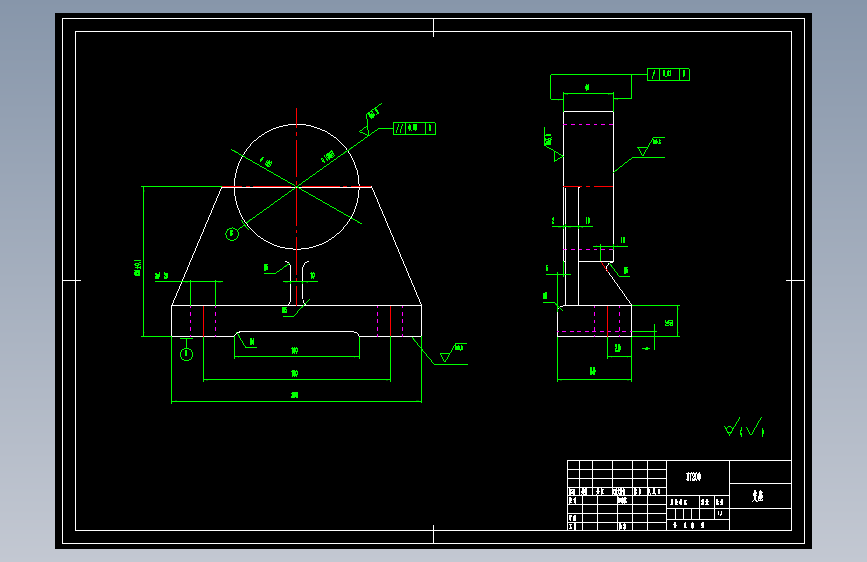Viewport: 867px width, 562px height.
Task: Select the side view base width dimension
Action: (593, 372)
